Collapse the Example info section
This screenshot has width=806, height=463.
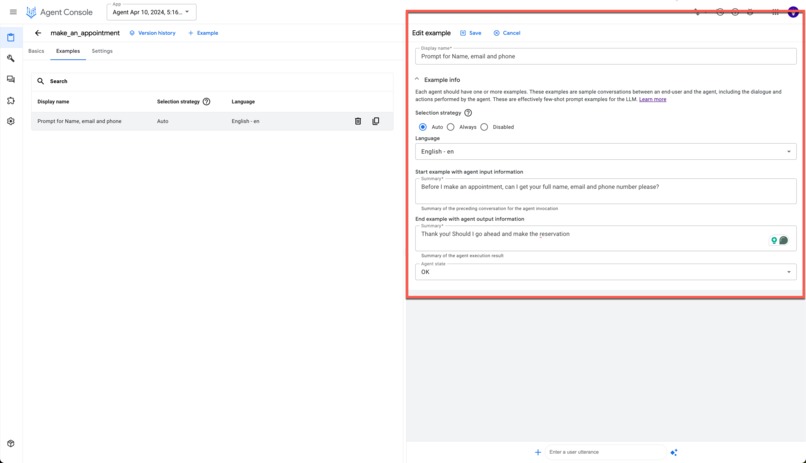tap(417, 80)
